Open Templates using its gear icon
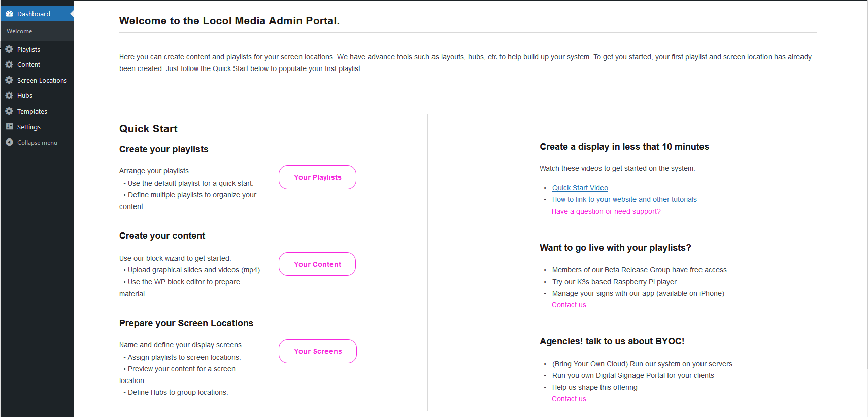 9,111
